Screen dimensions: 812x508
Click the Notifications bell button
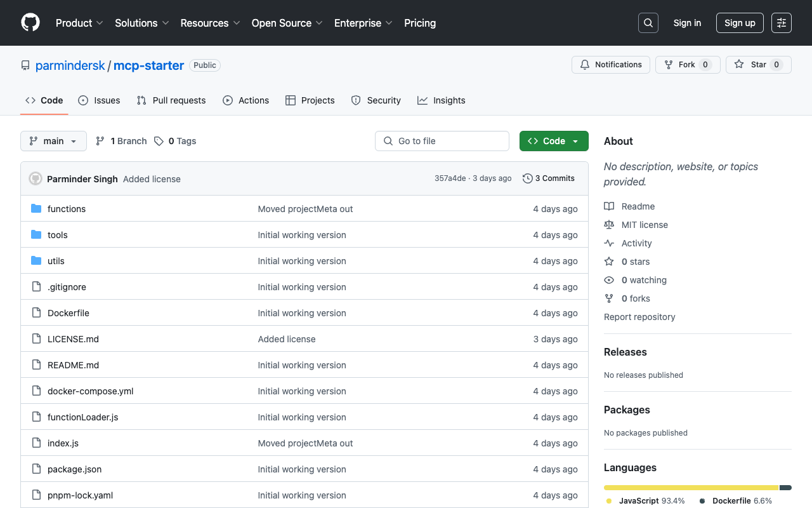(x=611, y=65)
